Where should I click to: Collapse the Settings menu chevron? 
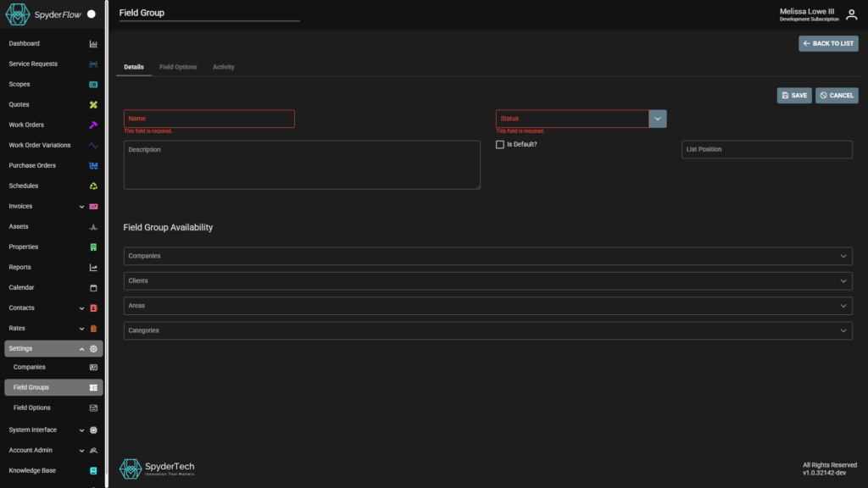point(81,348)
